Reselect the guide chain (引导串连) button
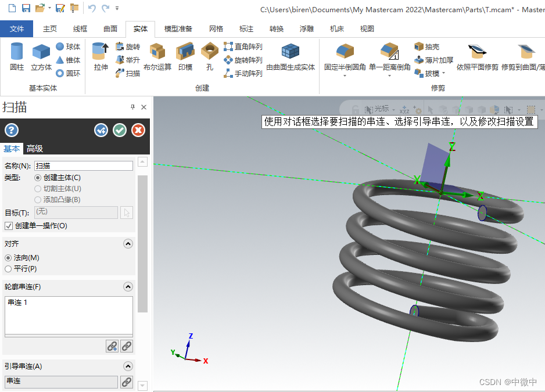545x392 pixels. click(x=127, y=382)
